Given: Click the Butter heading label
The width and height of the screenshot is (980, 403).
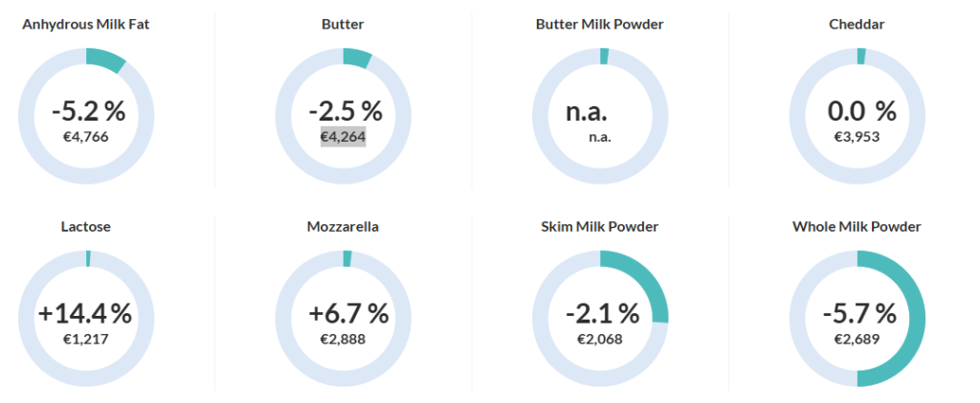Looking at the screenshot, I should [343, 24].
